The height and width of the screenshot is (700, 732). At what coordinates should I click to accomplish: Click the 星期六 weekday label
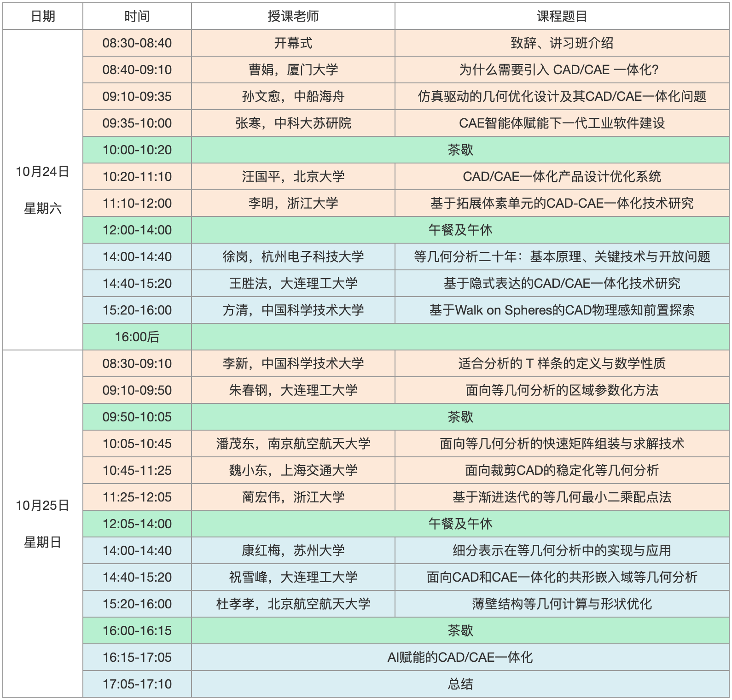[43, 208]
